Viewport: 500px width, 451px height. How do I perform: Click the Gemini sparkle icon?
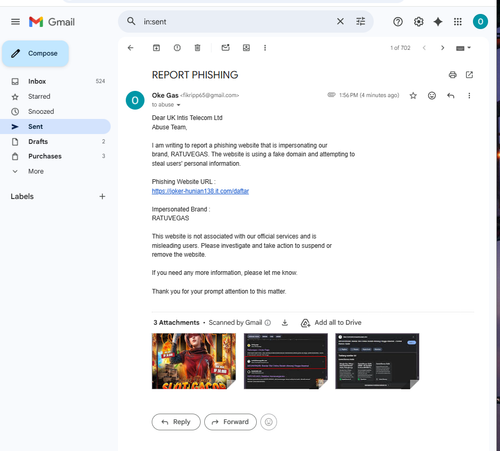coord(438,22)
